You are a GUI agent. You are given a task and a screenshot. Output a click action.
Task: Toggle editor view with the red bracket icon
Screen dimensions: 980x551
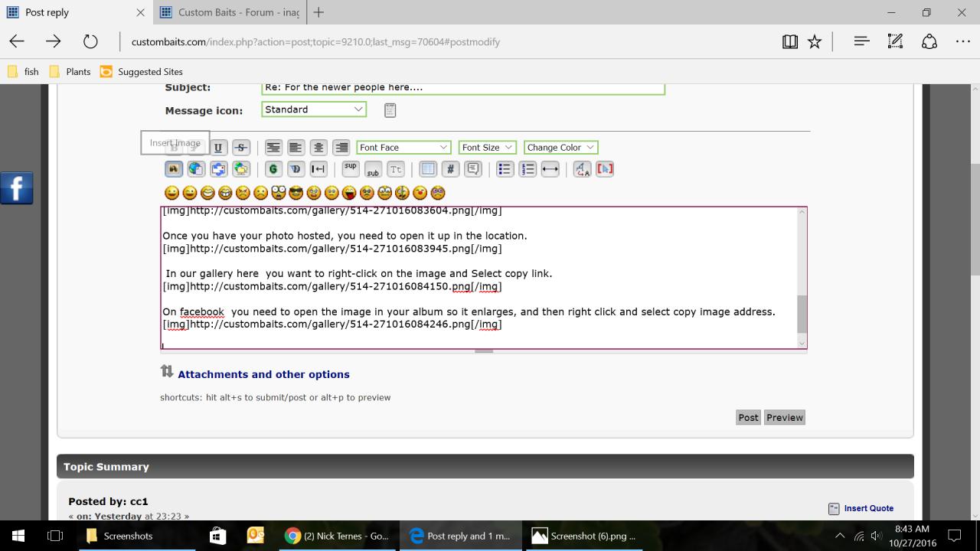[x=605, y=169]
